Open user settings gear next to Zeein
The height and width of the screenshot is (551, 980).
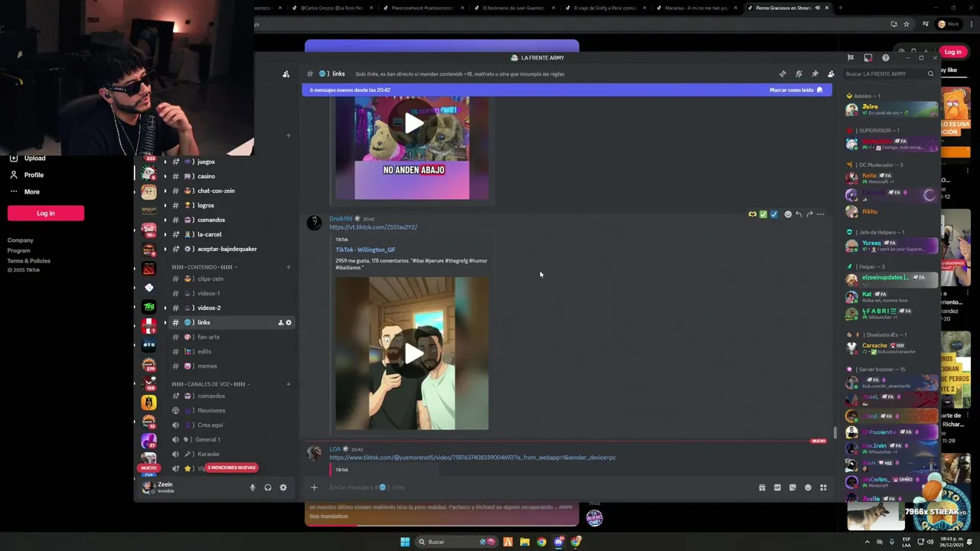click(283, 487)
